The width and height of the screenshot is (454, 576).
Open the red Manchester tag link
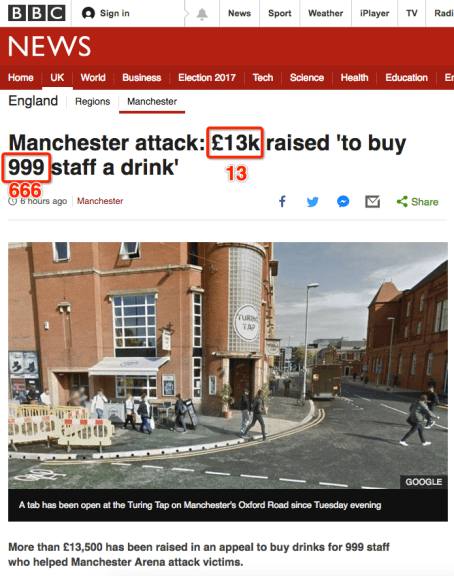(100, 201)
